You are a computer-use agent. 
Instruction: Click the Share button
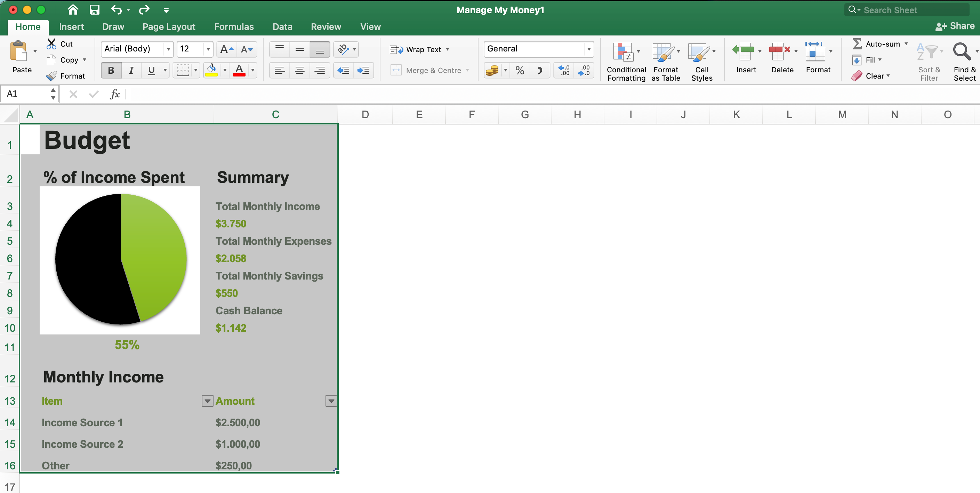click(955, 26)
